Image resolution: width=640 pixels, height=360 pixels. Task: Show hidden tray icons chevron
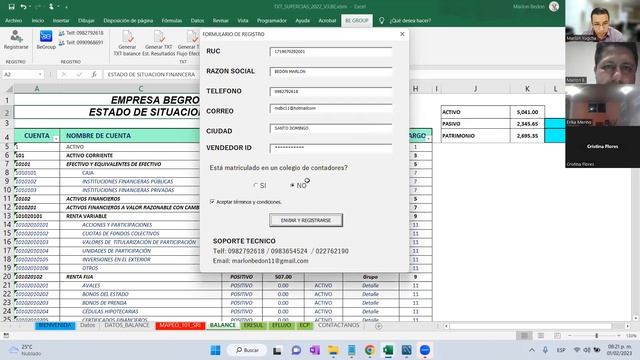click(x=532, y=350)
